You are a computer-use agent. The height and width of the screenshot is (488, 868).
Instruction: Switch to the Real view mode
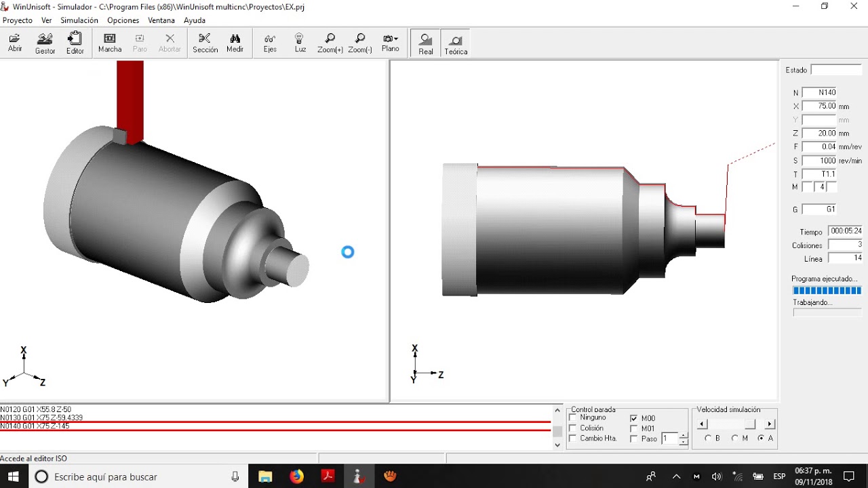[x=426, y=43]
